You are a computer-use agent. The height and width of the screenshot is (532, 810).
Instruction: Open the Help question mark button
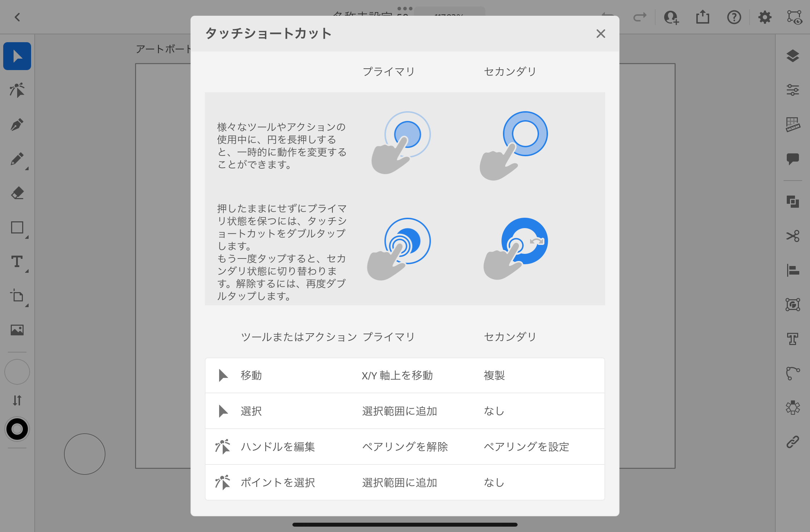coord(734,17)
